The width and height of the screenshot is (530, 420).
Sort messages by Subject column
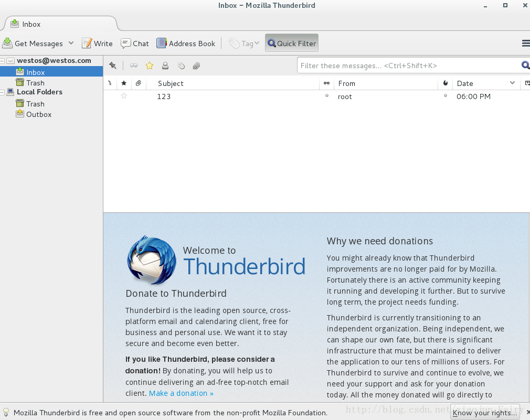pos(233,83)
